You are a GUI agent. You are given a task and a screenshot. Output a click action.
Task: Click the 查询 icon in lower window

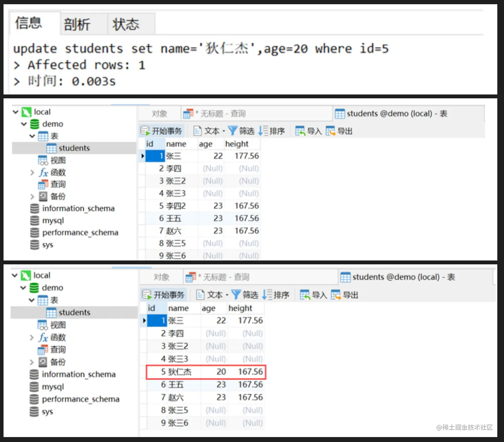click(42, 350)
